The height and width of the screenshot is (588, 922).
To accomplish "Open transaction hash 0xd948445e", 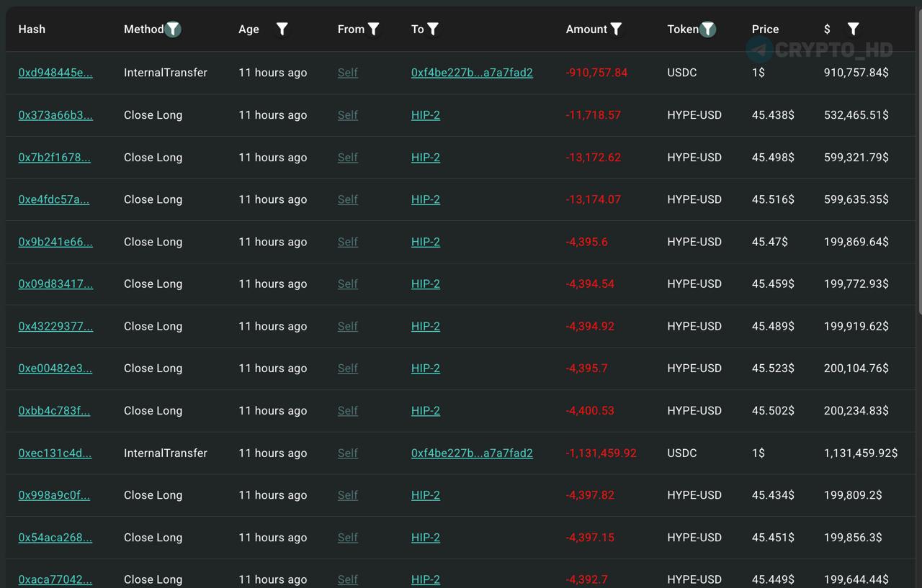I will (55, 73).
